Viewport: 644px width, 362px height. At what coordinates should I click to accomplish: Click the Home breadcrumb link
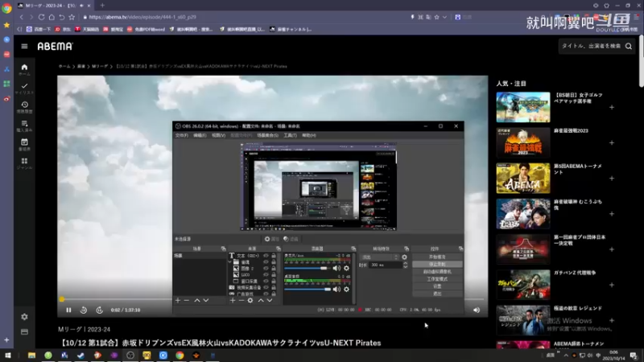(x=64, y=67)
